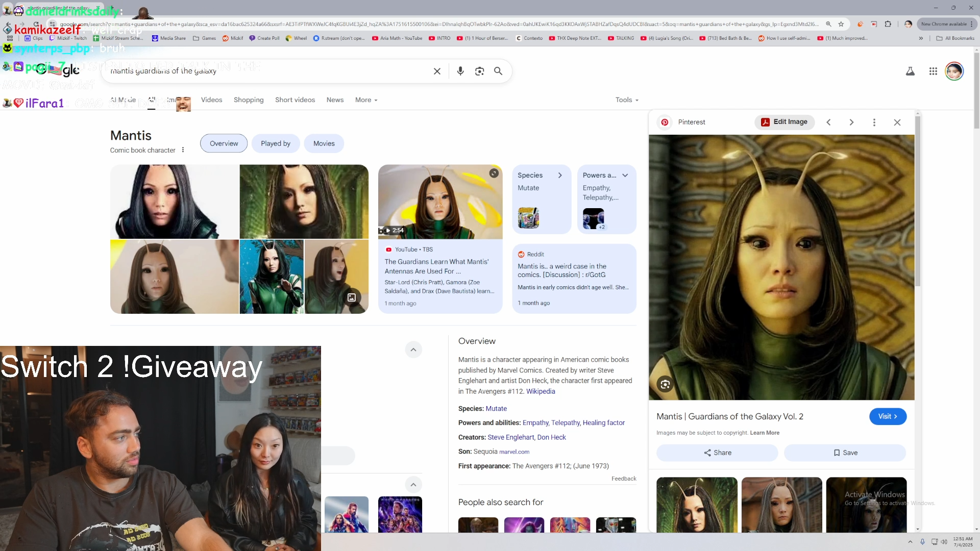This screenshot has height=551, width=980.
Task: Open Google account profile avatar
Action: click(954, 71)
